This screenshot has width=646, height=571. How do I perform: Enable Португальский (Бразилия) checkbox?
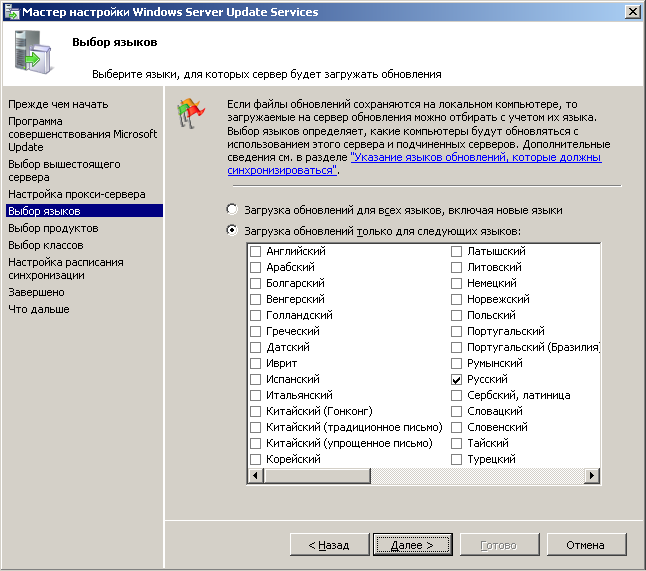click(456, 347)
